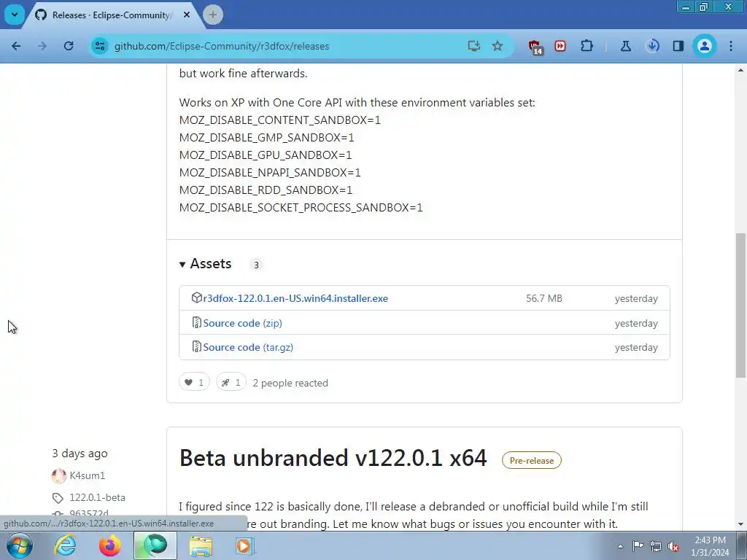
Task: Click the '3 days ago' timestamp
Action: tap(80, 454)
